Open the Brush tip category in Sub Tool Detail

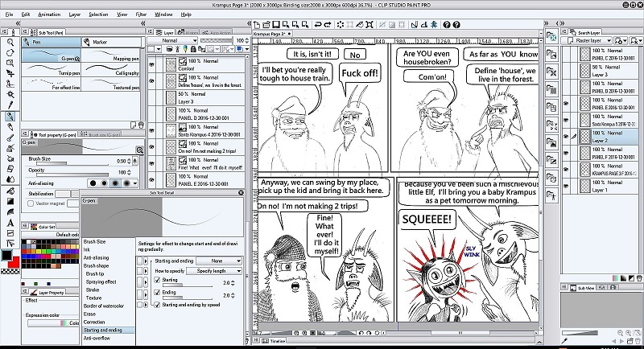(95, 274)
